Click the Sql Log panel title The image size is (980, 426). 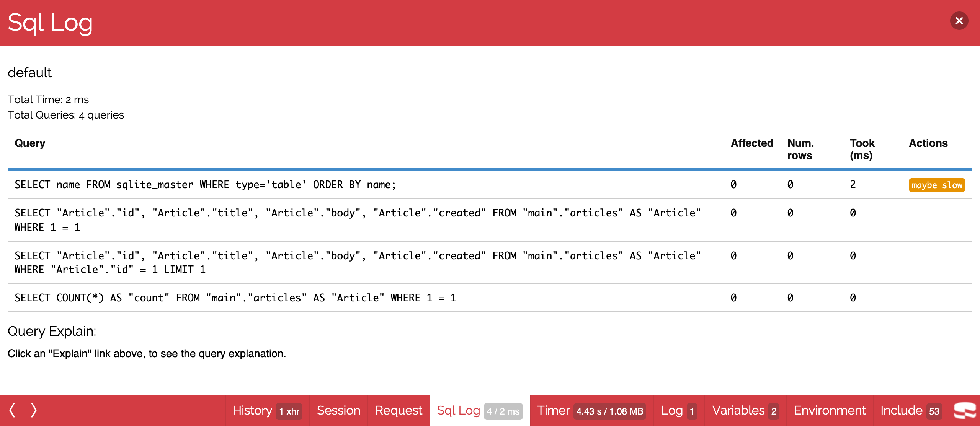click(x=50, y=23)
